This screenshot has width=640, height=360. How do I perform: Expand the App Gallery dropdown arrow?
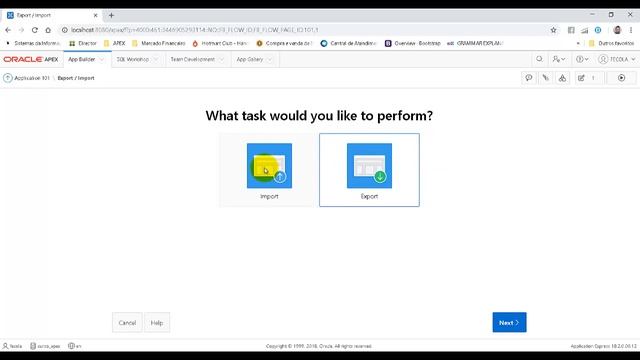(269, 60)
